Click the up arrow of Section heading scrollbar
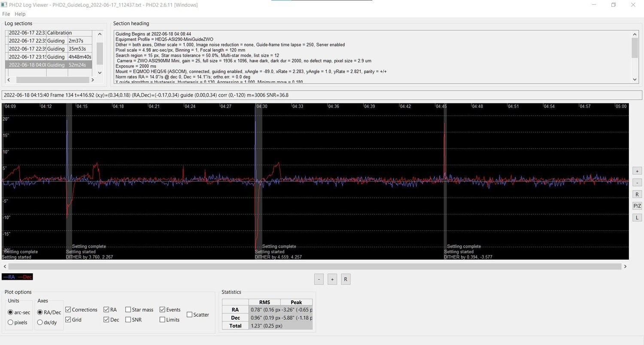The width and height of the screenshot is (644, 345). [x=635, y=34]
